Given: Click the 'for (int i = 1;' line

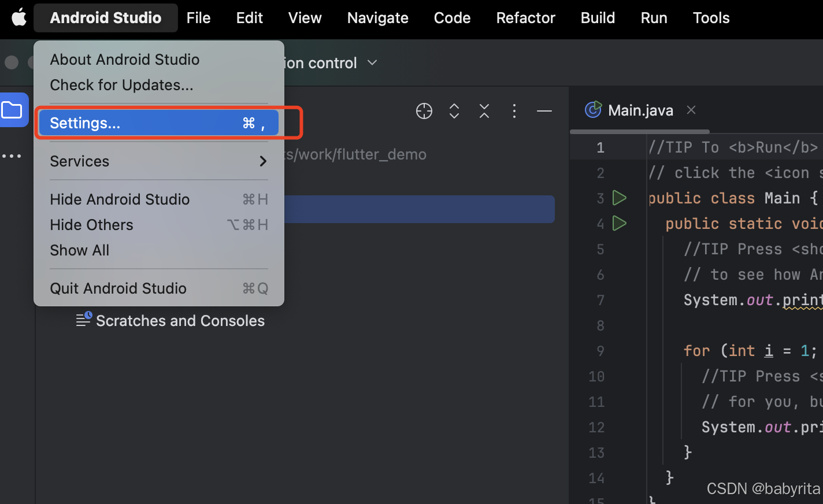Looking at the screenshot, I should coord(750,351).
